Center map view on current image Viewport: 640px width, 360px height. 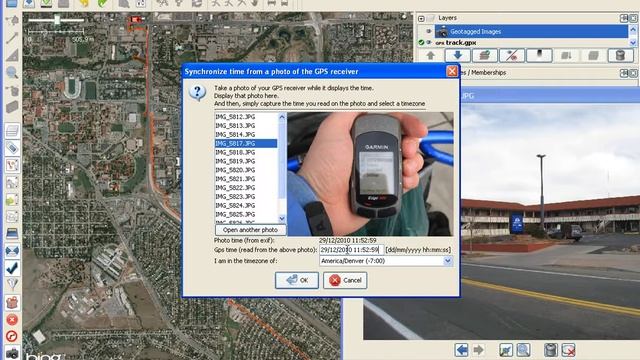(x=506, y=350)
